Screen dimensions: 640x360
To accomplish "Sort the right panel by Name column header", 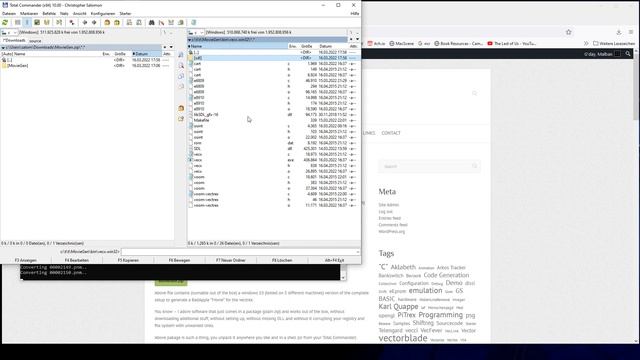I will point(238,47).
